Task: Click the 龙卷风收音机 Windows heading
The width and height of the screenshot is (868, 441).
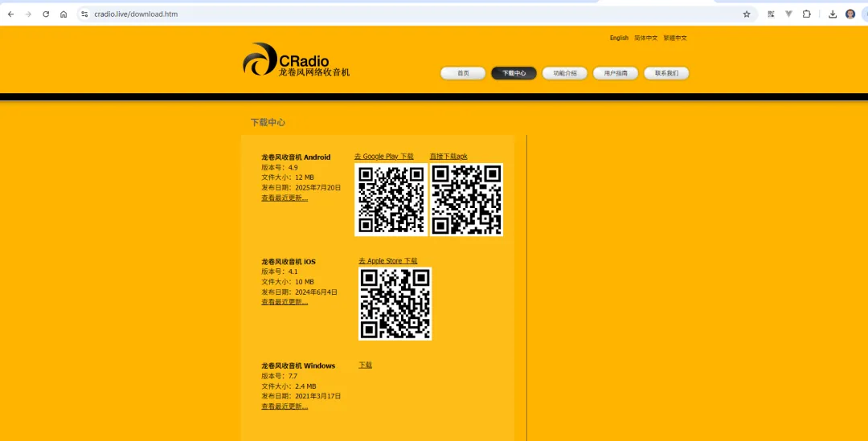Action: [x=298, y=365]
